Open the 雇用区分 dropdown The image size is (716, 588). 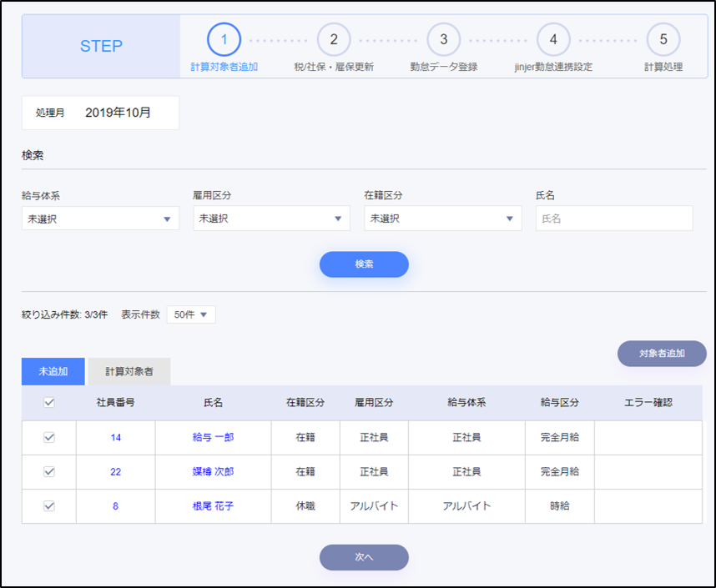coord(271,219)
